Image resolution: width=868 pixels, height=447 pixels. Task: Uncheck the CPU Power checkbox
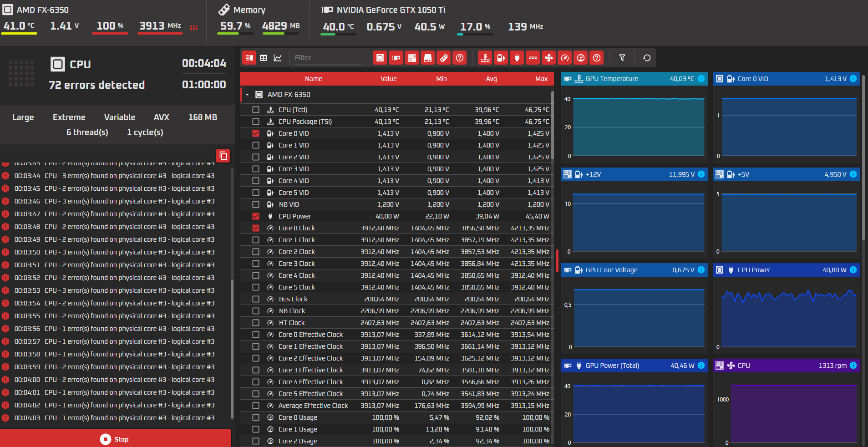click(x=256, y=216)
